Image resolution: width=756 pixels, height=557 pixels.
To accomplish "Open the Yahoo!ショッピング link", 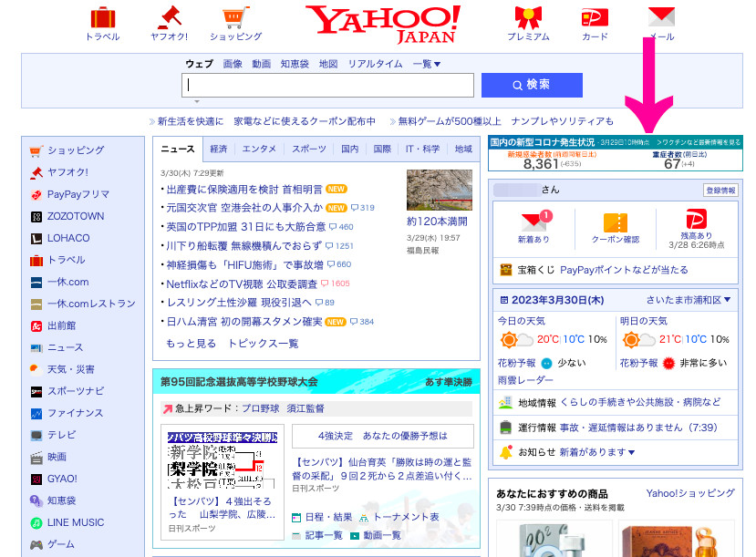I will click(690, 493).
